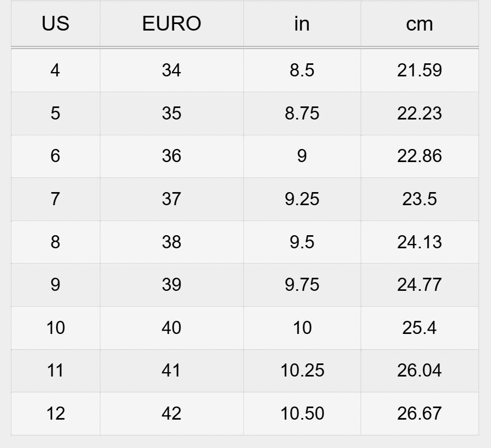Select the 9.25 inches cell
The width and height of the screenshot is (491, 448).
pyautogui.click(x=302, y=199)
